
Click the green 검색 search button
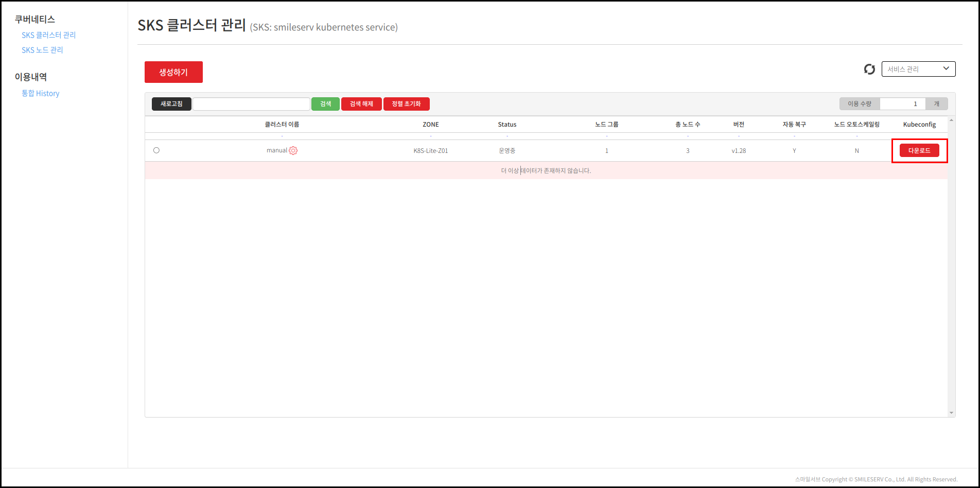pyautogui.click(x=325, y=104)
